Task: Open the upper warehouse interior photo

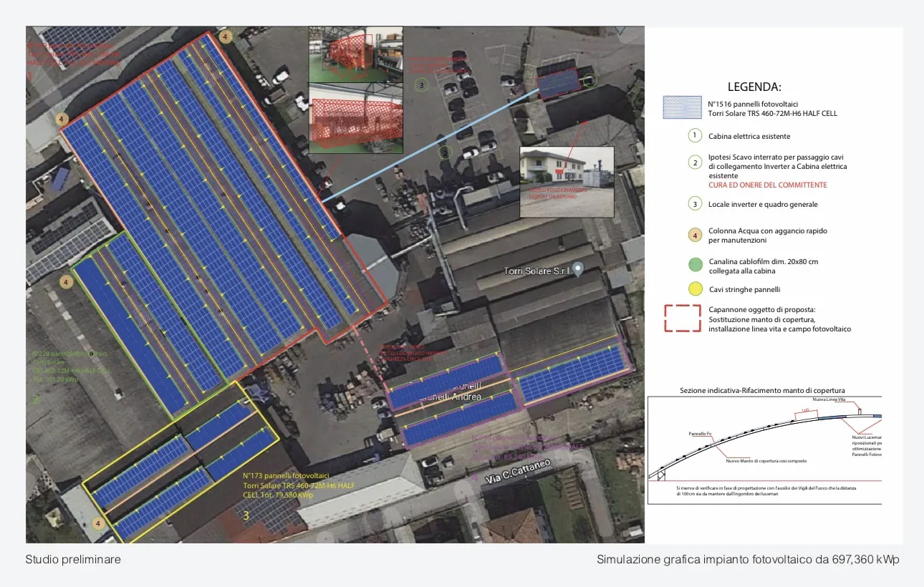Action: pos(355,54)
